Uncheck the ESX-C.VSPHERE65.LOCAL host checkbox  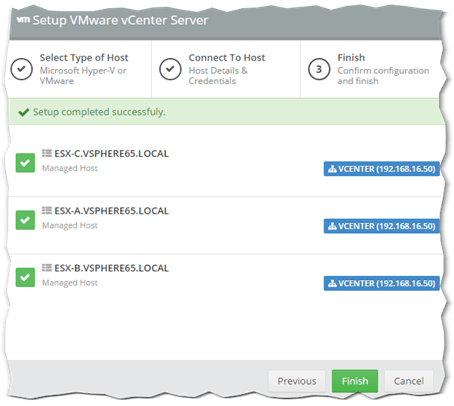25,163
